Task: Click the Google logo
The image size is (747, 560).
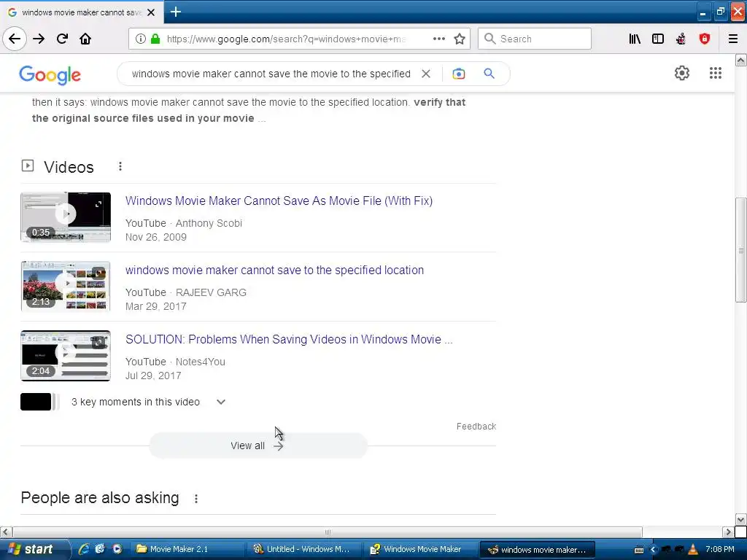Action: click(x=50, y=75)
